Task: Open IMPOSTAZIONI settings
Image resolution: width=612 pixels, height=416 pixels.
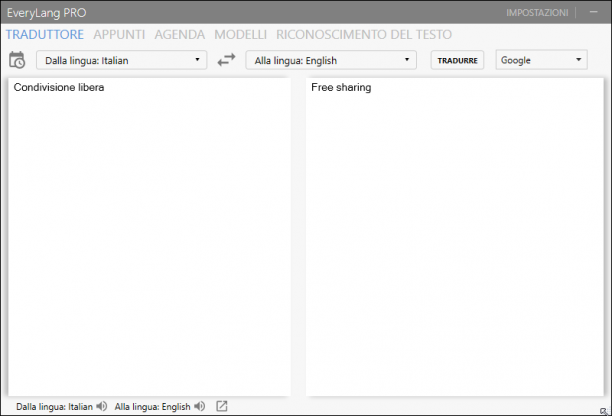Action: tap(537, 13)
